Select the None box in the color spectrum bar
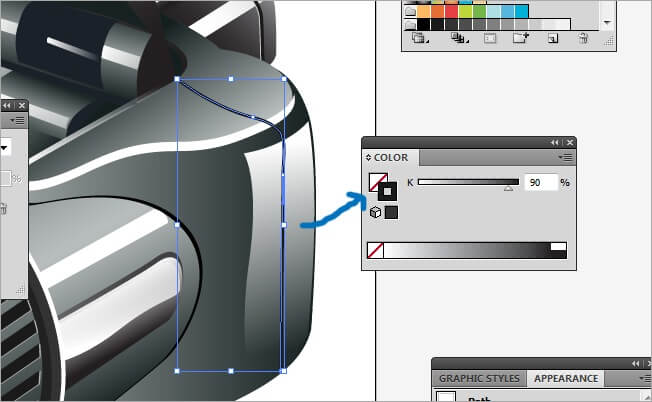The image size is (652, 402). [x=376, y=251]
